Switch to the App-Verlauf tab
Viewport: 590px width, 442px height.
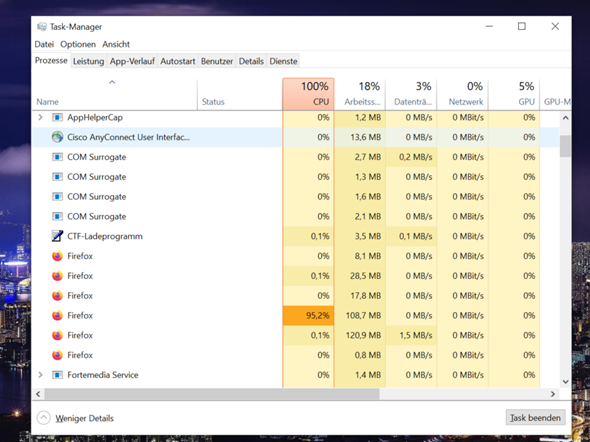(x=132, y=61)
